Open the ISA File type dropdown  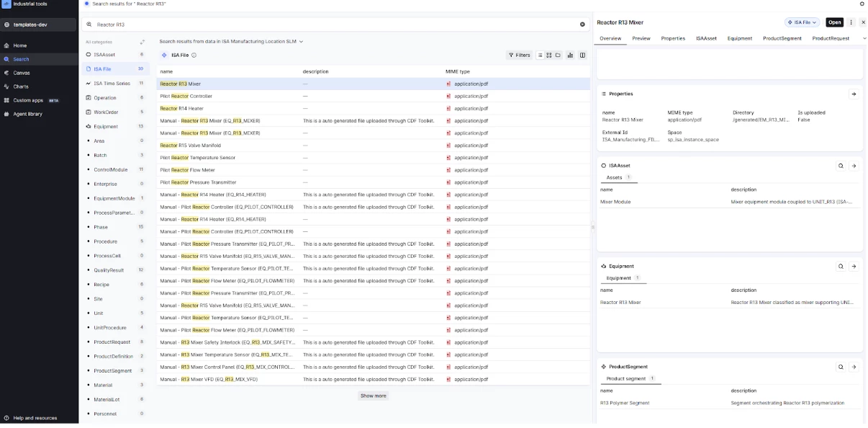pos(803,22)
